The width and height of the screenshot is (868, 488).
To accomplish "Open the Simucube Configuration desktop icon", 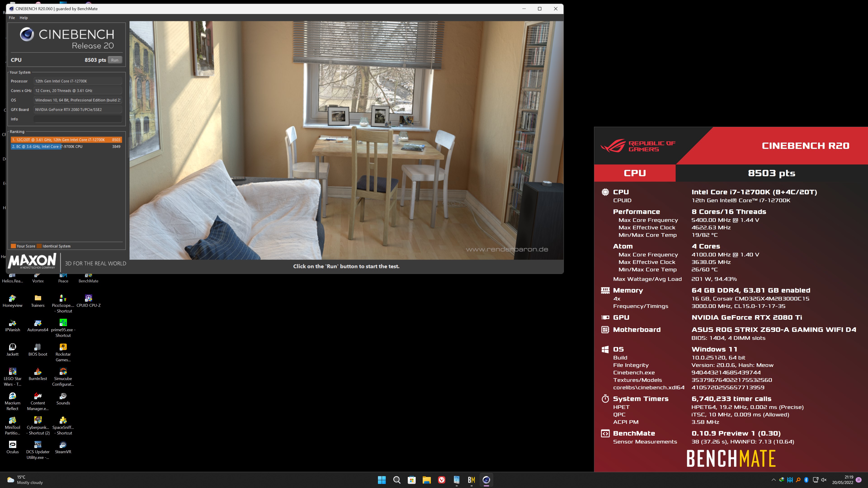I will [x=63, y=377].
